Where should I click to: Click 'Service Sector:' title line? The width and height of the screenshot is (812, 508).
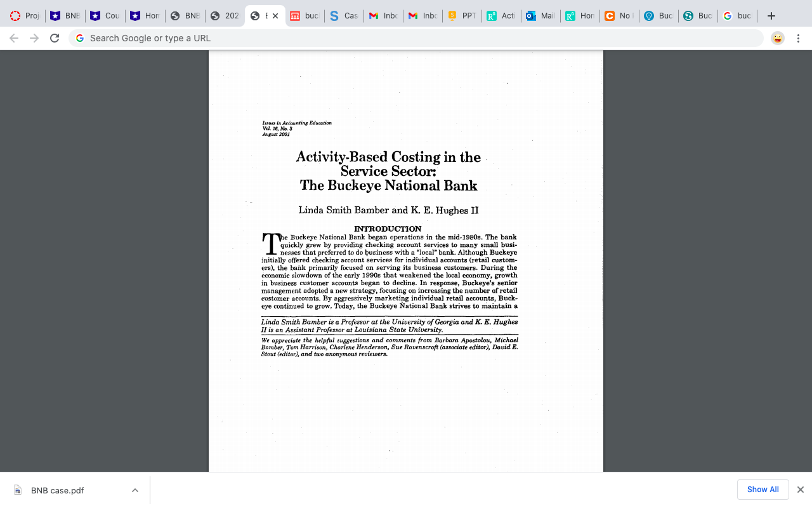(388, 171)
